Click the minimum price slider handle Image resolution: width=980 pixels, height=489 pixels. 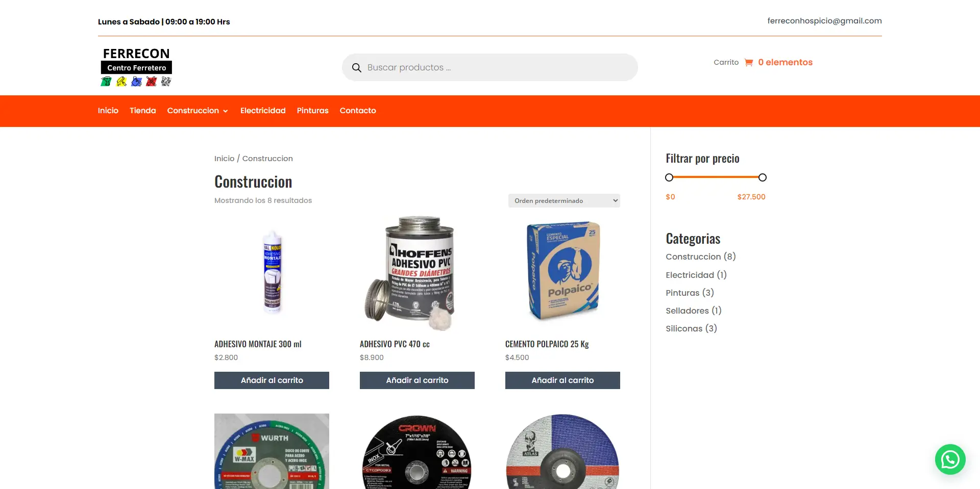[669, 177]
